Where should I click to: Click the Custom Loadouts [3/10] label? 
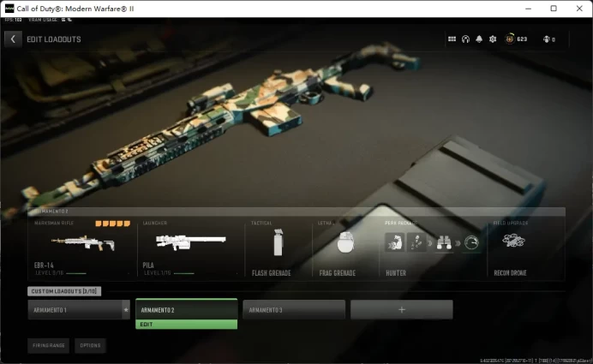64,291
